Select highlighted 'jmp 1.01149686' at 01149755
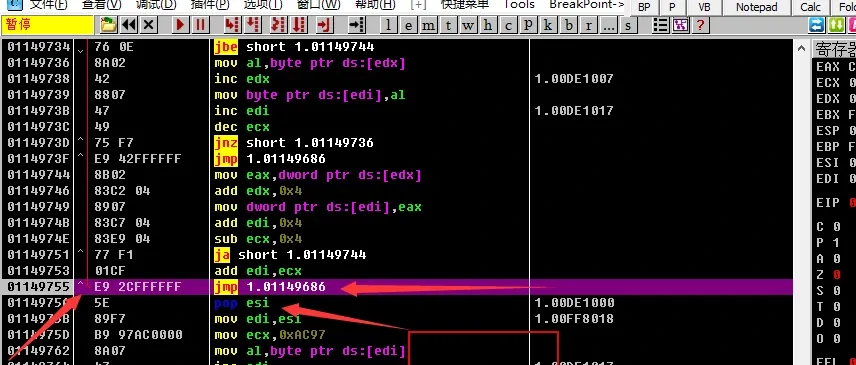Screen dimensions: 856x365 (x=270, y=287)
